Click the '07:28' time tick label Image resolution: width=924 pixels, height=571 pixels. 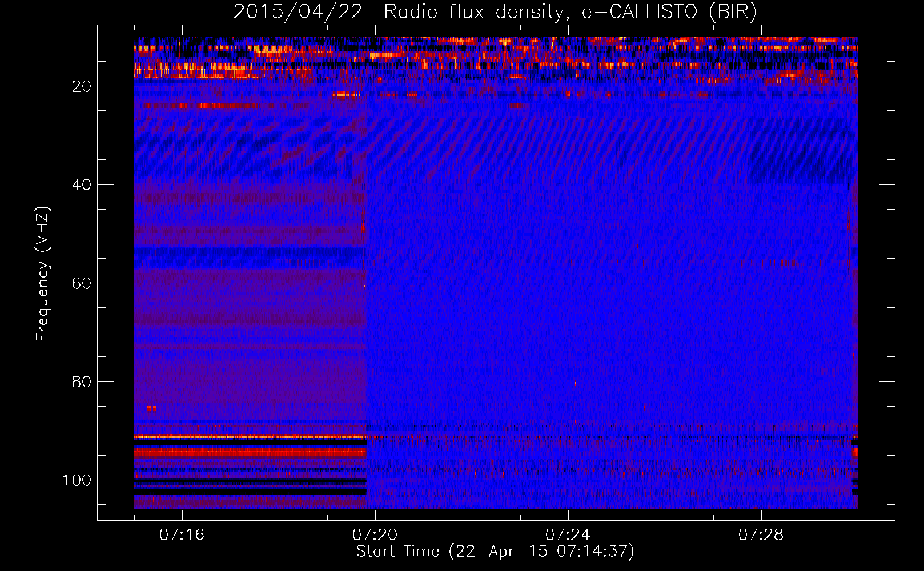761,535
